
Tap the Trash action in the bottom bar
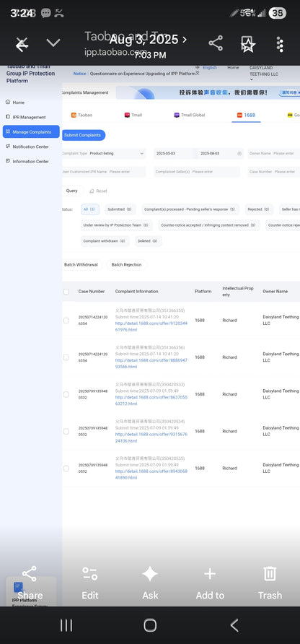click(270, 583)
